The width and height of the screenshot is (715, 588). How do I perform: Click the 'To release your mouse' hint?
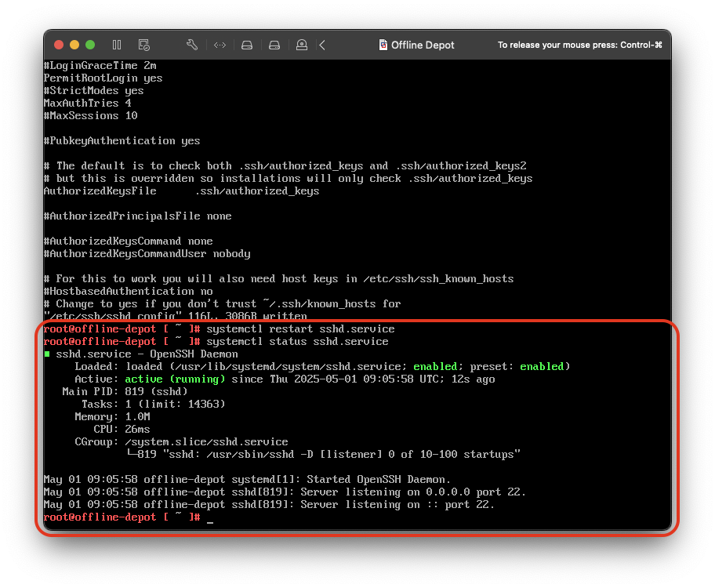pyautogui.click(x=579, y=45)
